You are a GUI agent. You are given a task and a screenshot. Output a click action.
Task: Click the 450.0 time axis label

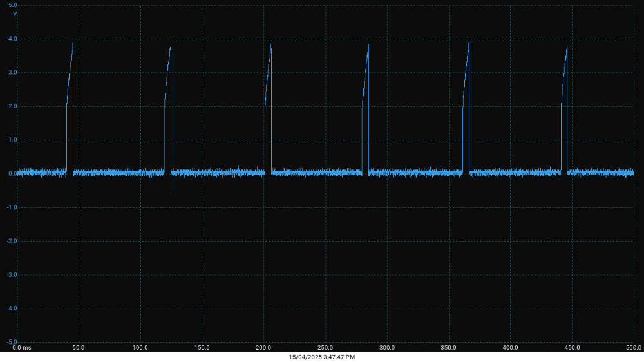(572, 348)
